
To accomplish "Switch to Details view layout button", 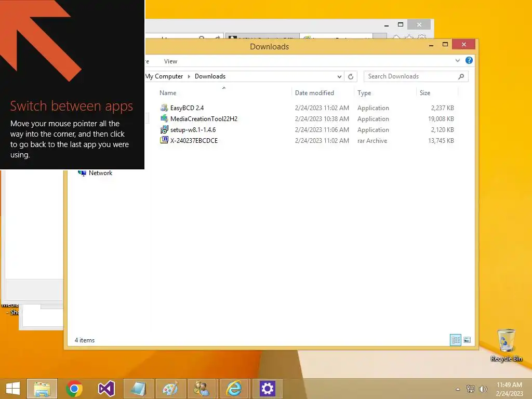I will tap(455, 340).
